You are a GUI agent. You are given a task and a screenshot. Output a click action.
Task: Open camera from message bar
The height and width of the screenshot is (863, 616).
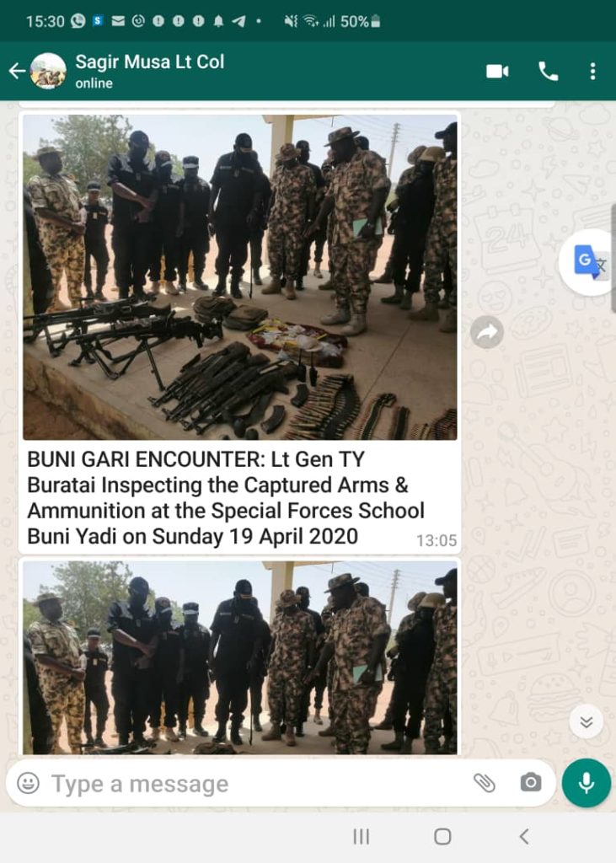point(531,783)
